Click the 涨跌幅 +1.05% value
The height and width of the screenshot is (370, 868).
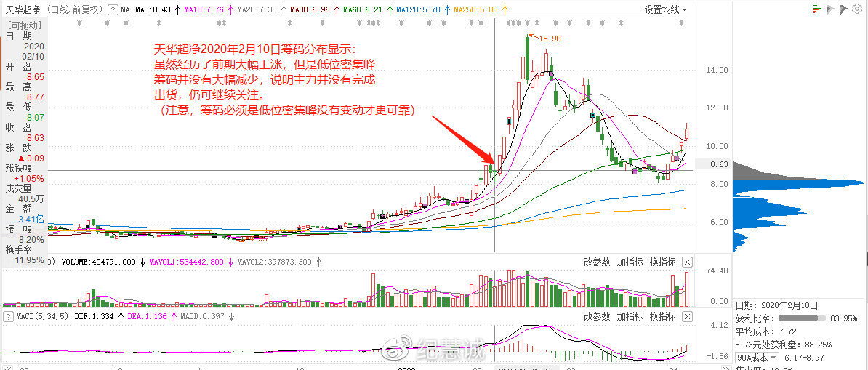click(x=29, y=178)
